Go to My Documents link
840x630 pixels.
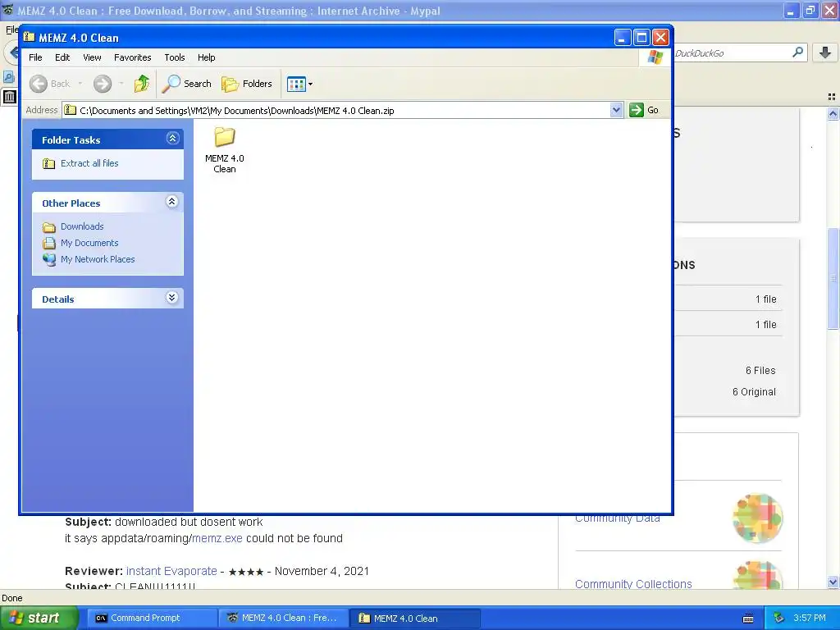click(x=89, y=243)
